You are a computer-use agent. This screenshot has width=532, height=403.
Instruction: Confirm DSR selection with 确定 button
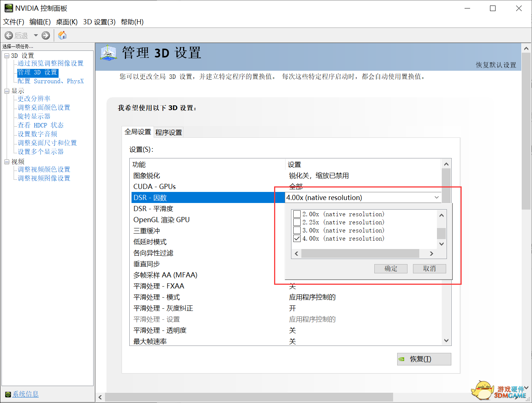(391, 269)
